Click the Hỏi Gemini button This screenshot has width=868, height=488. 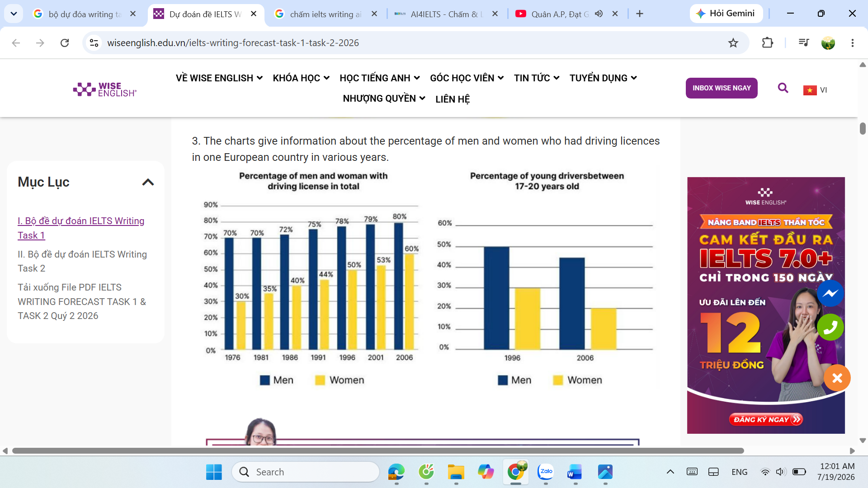coord(726,14)
